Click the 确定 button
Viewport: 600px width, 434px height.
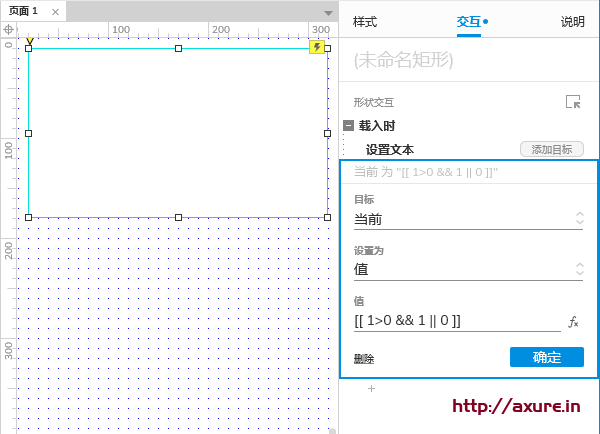(x=547, y=357)
